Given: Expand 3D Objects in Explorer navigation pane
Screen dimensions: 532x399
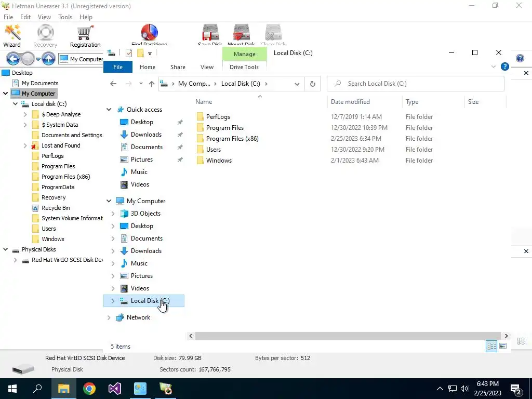Looking at the screenshot, I should click(113, 214).
